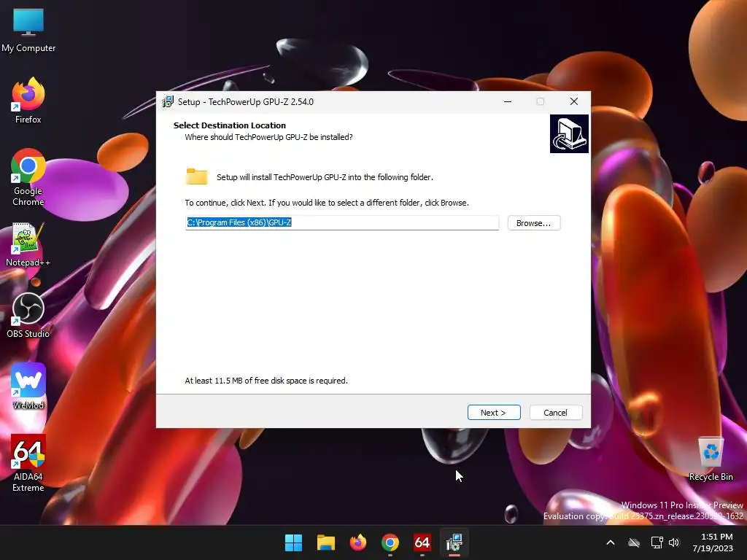
Task: Select the My Computer desktop icon
Action: pos(28,31)
